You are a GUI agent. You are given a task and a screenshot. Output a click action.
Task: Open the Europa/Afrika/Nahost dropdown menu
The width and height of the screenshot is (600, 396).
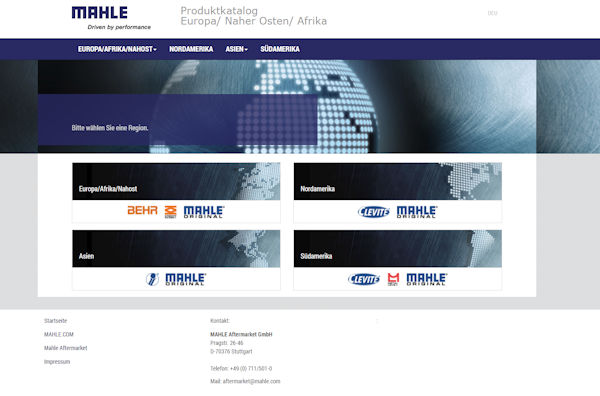[117, 49]
